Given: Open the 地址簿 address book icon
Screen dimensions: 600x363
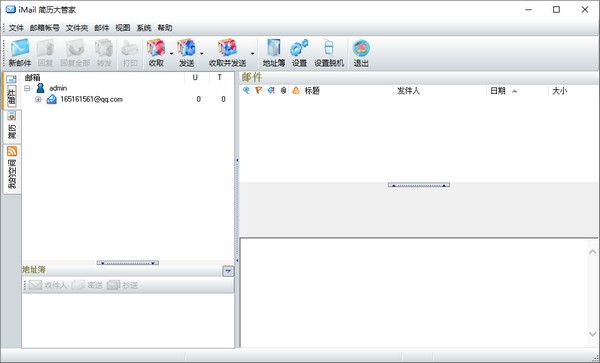Looking at the screenshot, I should tap(274, 53).
